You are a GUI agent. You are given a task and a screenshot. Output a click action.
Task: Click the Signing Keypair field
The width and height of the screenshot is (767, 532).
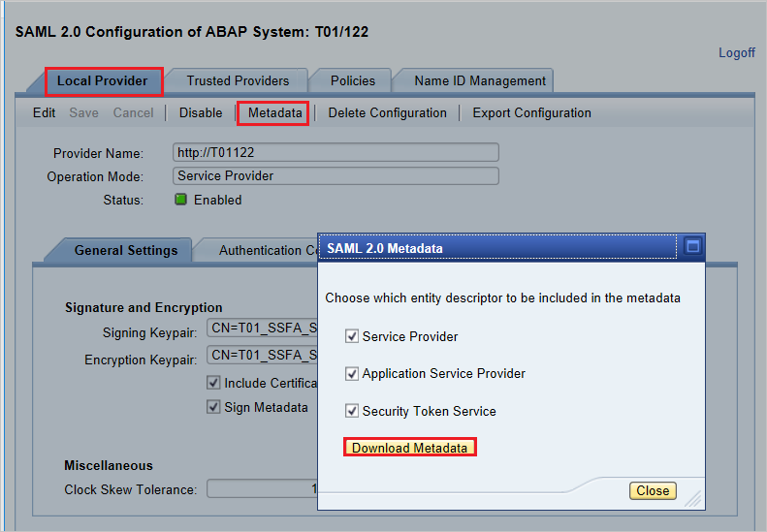[262, 328]
